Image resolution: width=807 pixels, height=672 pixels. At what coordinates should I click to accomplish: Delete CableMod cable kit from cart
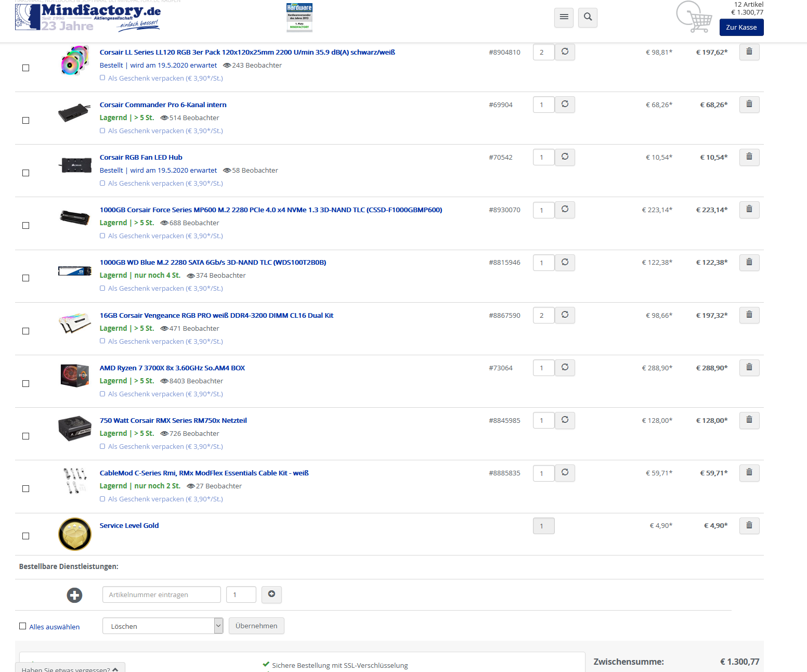(749, 473)
